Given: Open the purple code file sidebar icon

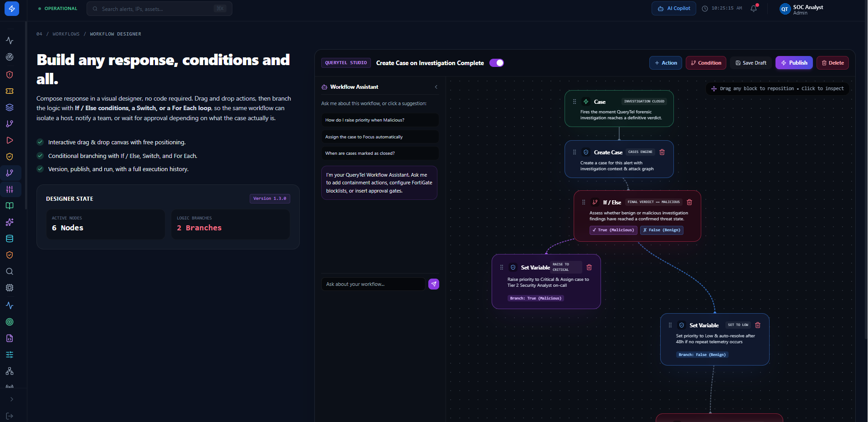Looking at the screenshot, I should pos(10,338).
